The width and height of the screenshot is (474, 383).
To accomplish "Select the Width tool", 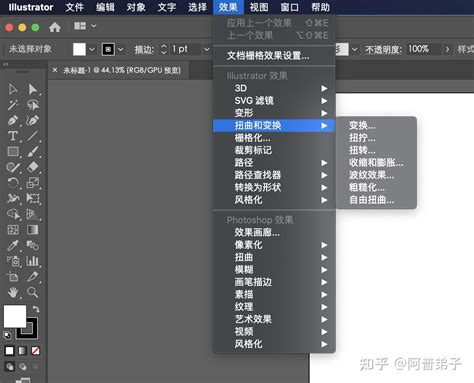I will click(13, 198).
